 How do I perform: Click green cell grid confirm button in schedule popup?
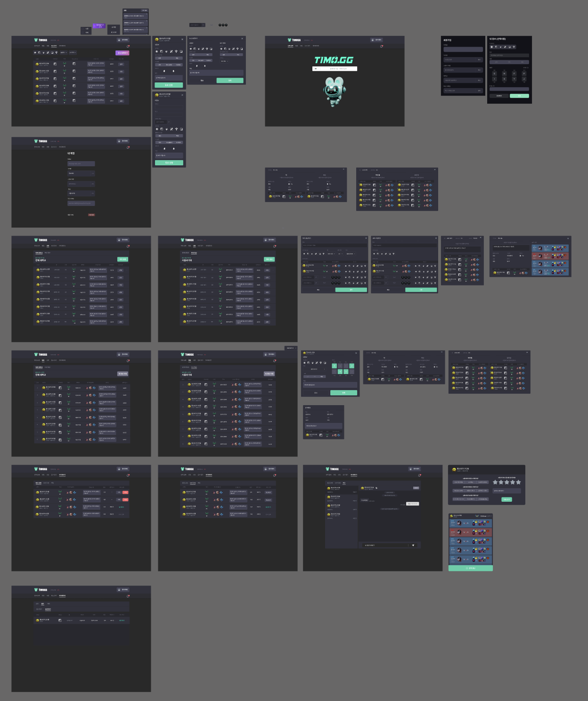pos(343,392)
